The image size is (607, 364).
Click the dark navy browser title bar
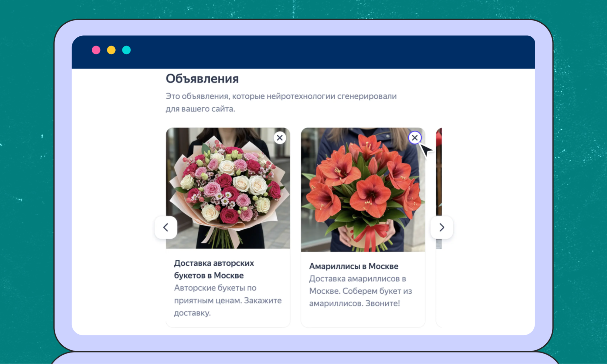(x=304, y=52)
